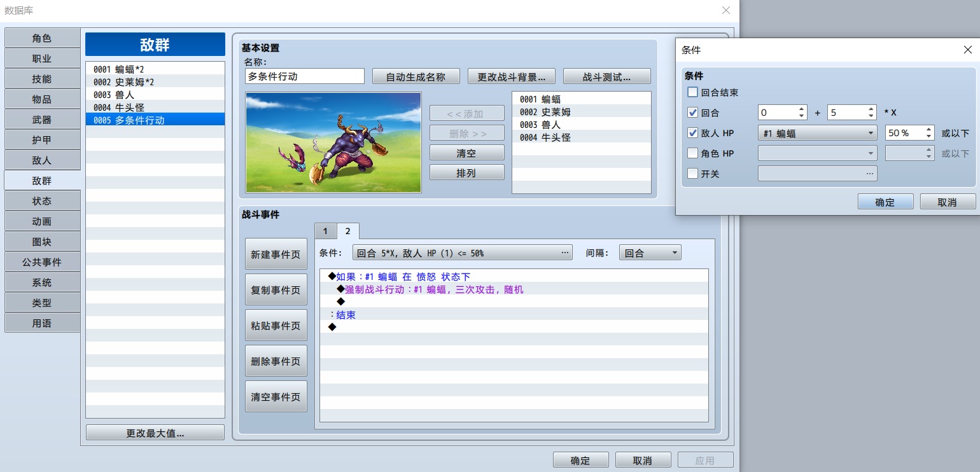Open the 间隔 回合 dropdown
The height and width of the screenshot is (472, 980).
point(650,253)
